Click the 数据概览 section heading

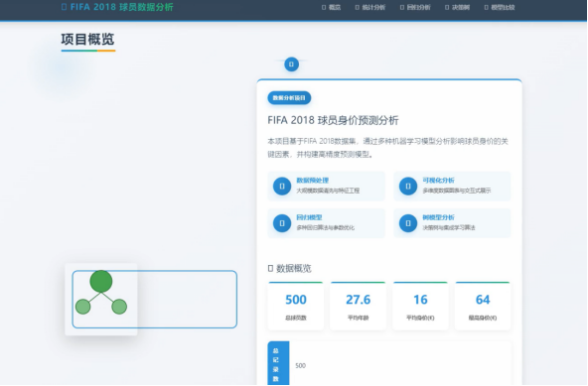[289, 268]
